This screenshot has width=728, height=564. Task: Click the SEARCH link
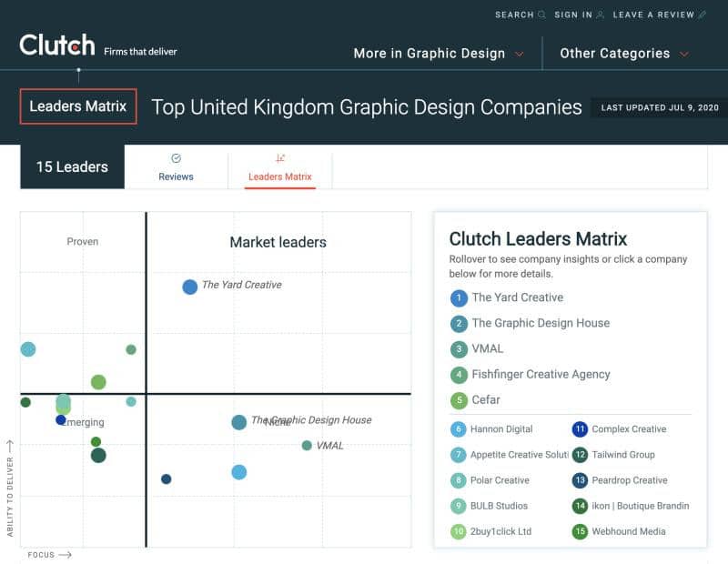(x=514, y=15)
